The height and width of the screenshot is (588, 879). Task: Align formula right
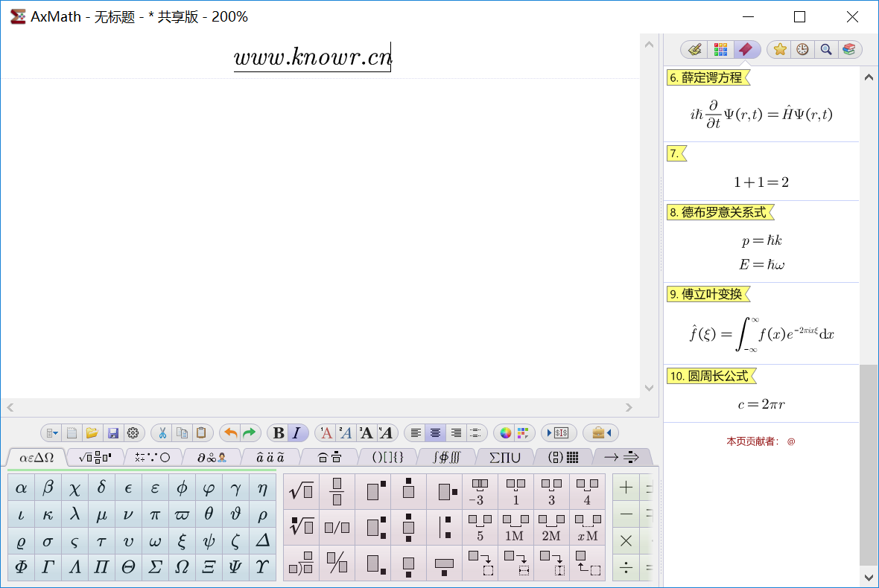click(x=456, y=433)
